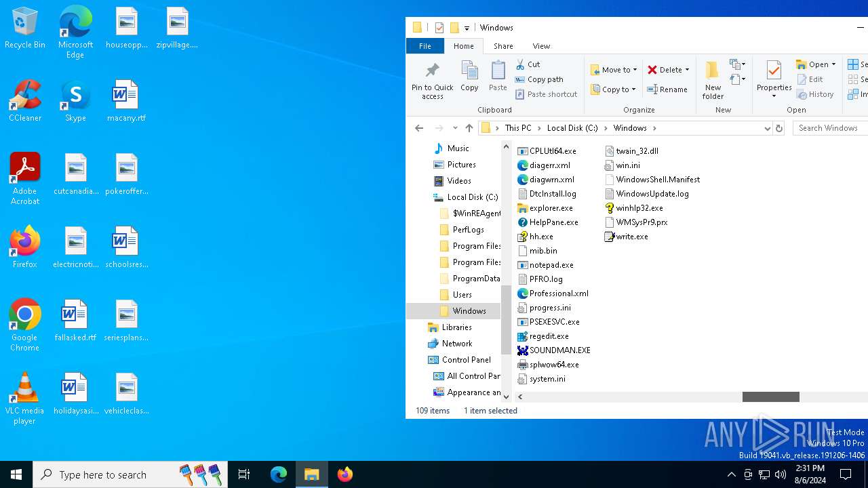The image size is (868, 488).
Task: Select CCleaner desktop icon
Action: click(x=25, y=102)
